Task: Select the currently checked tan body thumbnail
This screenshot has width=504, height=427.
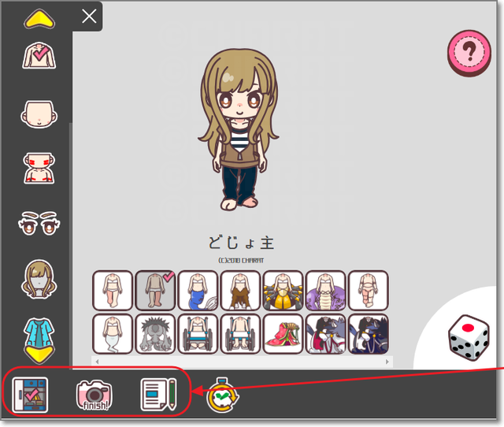Action: pos(154,290)
